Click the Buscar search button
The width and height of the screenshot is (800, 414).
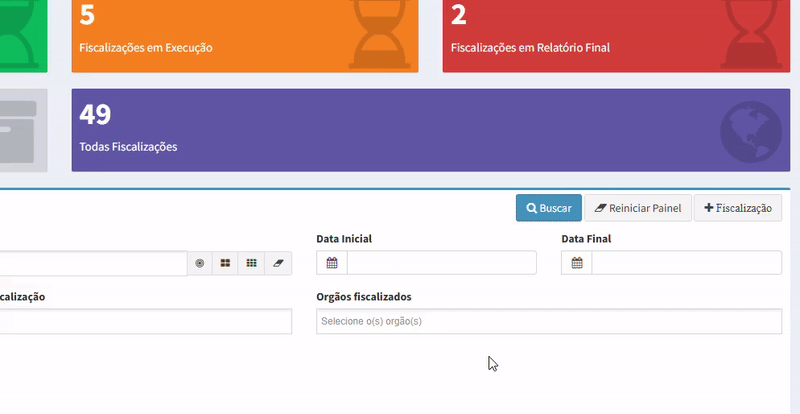tap(548, 208)
